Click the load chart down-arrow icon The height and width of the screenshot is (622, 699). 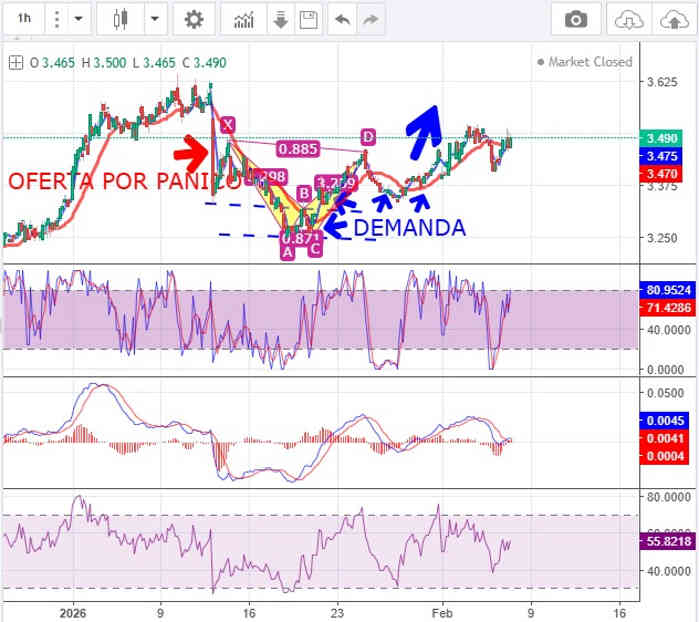point(281,19)
